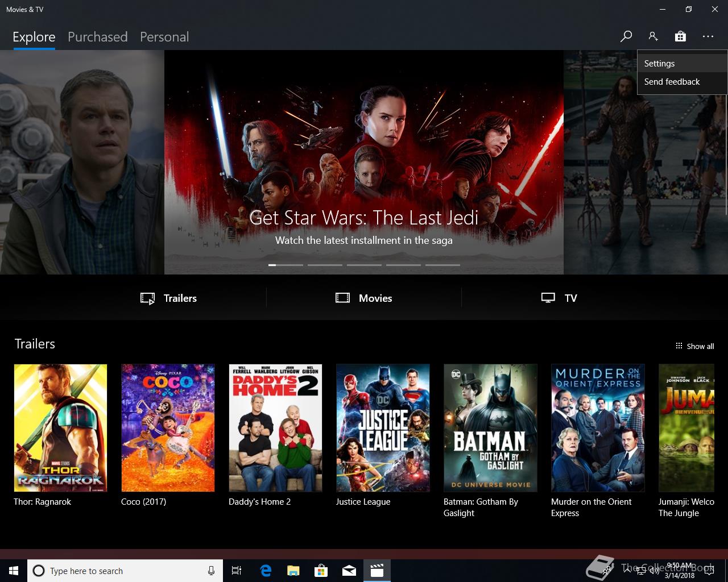The width and height of the screenshot is (728, 582).
Task: Click the Movies category label
Action: coord(375,298)
